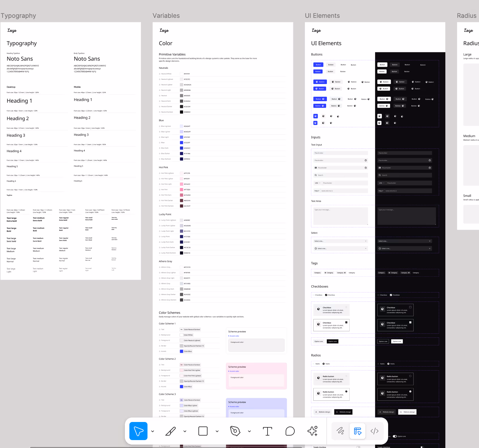Toggle the checked checkbox in the light Checkbox card
This screenshot has height=448, width=479.
(x=346, y=322)
